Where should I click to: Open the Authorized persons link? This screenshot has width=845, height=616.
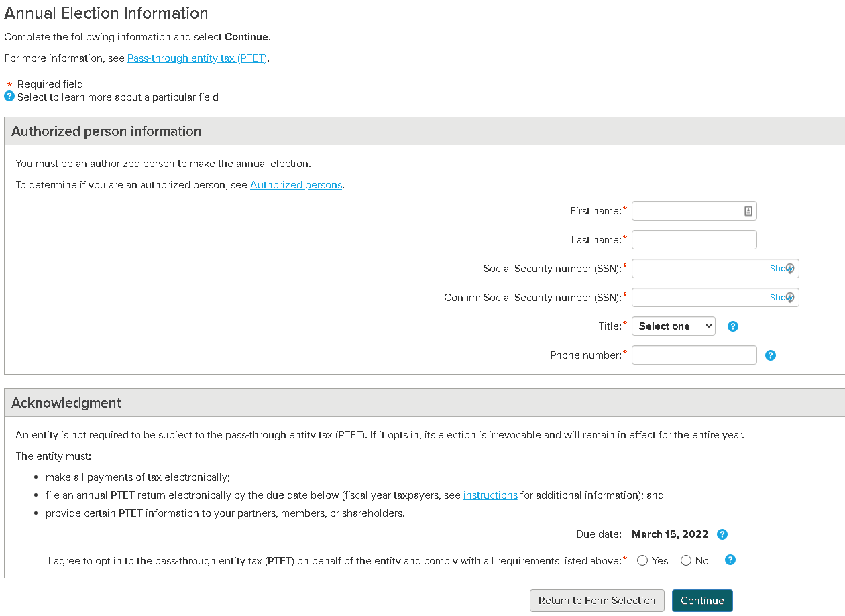click(296, 185)
